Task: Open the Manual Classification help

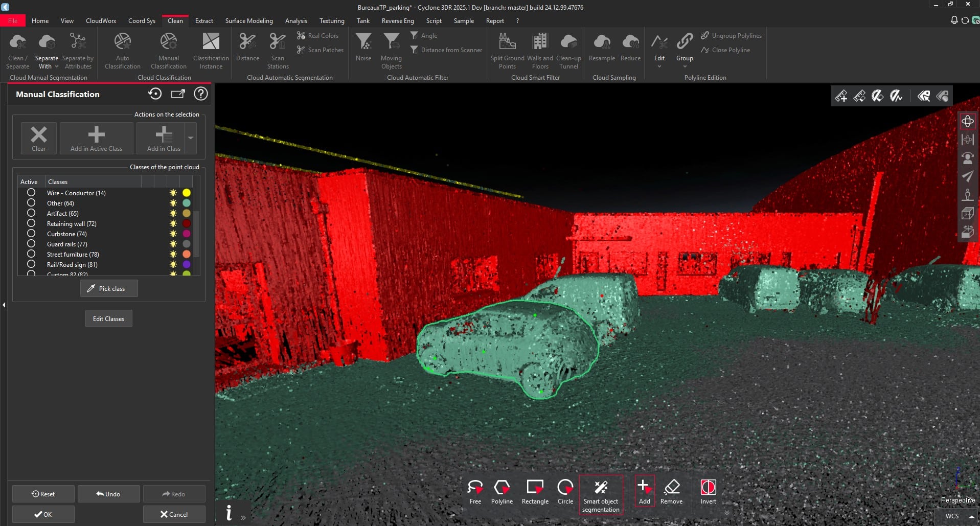Action: pyautogui.click(x=200, y=94)
